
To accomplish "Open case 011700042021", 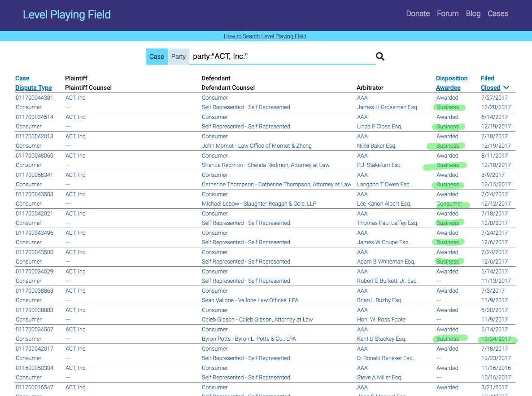I will [x=34, y=214].
